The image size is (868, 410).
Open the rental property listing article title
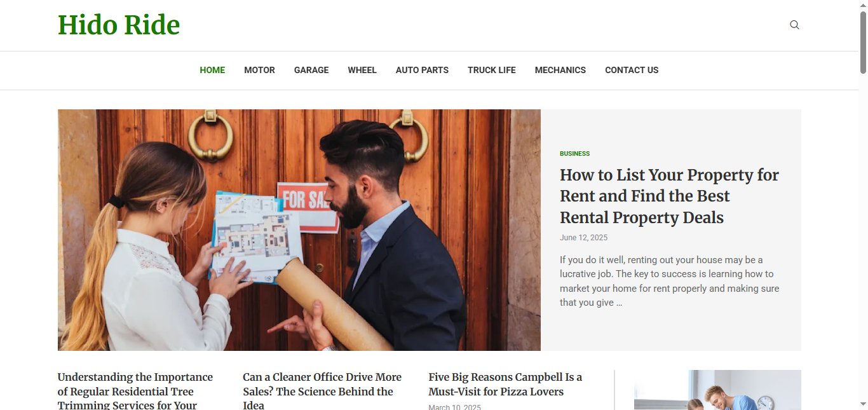(x=669, y=196)
